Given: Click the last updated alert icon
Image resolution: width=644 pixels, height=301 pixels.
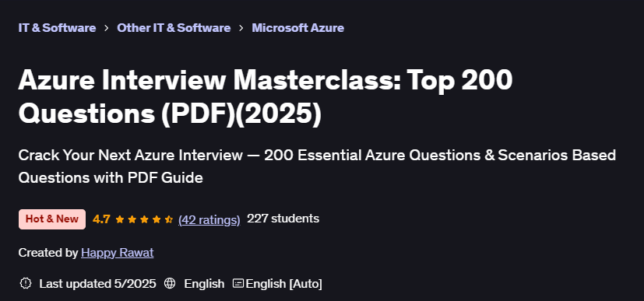Looking at the screenshot, I should [x=26, y=283].
